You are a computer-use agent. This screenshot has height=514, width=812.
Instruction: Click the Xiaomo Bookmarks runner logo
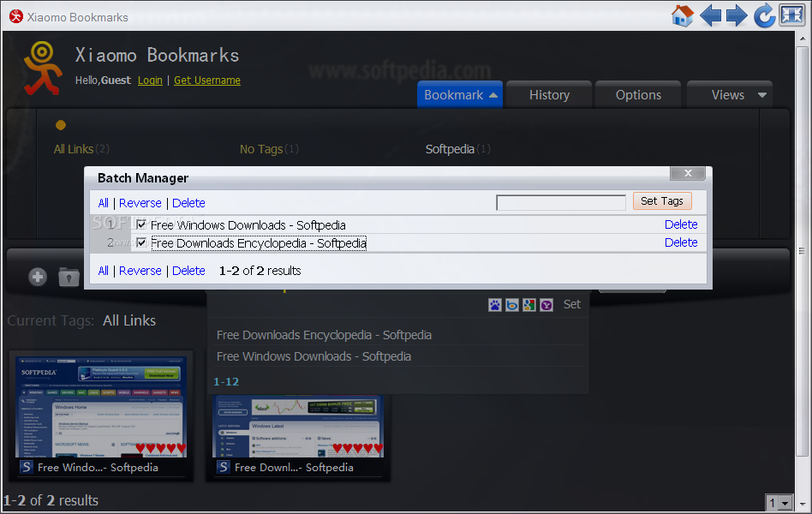(x=43, y=68)
